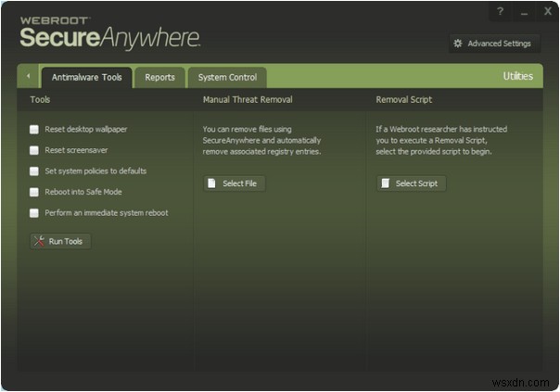Enable Perform an immediate system reboot
This screenshot has height=392, width=560.
tap(34, 213)
